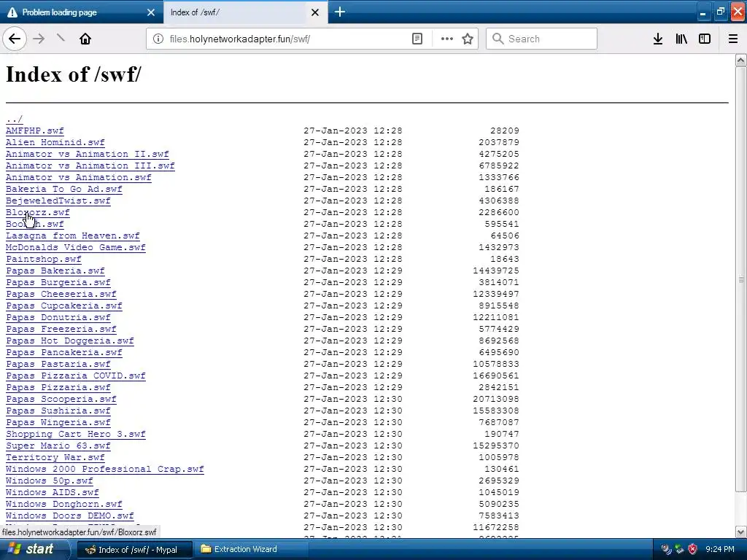Open Animator vs Animation II.swf
This screenshot has width=747, height=560.
pos(88,154)
